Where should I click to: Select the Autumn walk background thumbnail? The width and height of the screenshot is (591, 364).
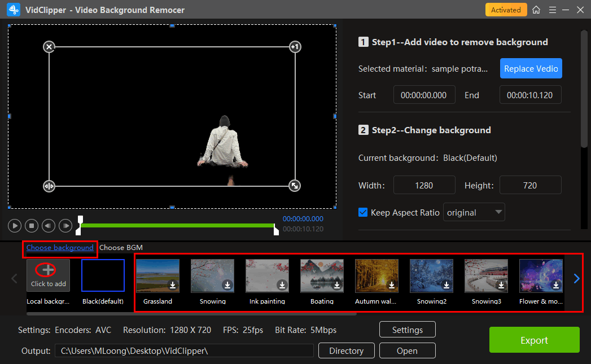pyautogui.click(x=377, y=276)
